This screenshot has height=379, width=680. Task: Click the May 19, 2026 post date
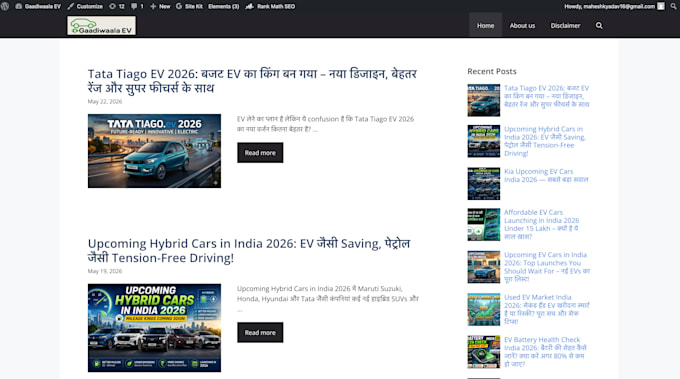[x=105, y=271]
